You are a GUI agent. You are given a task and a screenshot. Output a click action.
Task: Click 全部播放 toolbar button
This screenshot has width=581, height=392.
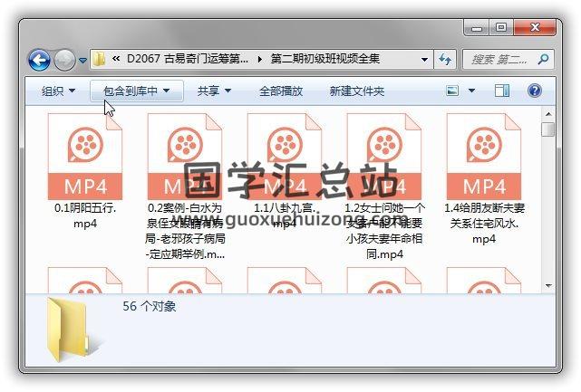tap(281, 91)
